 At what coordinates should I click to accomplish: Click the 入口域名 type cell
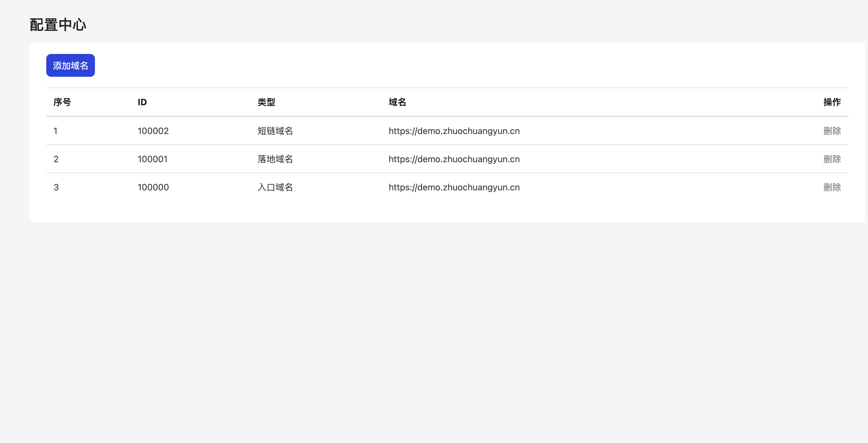click(x=275, y=187)
